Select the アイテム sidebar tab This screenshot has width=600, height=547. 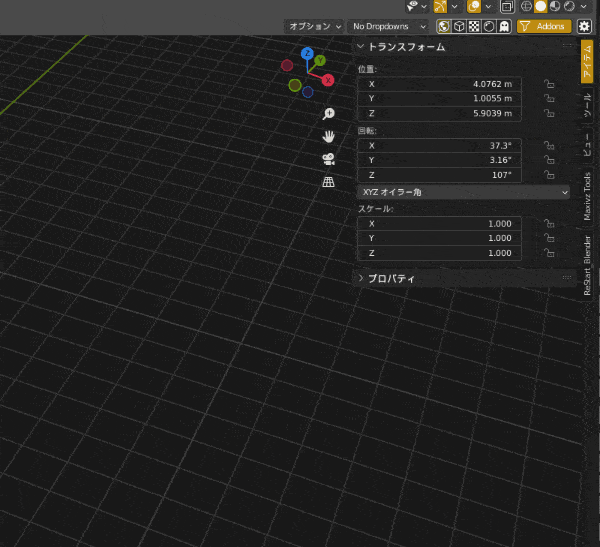(x=587, y=61)
